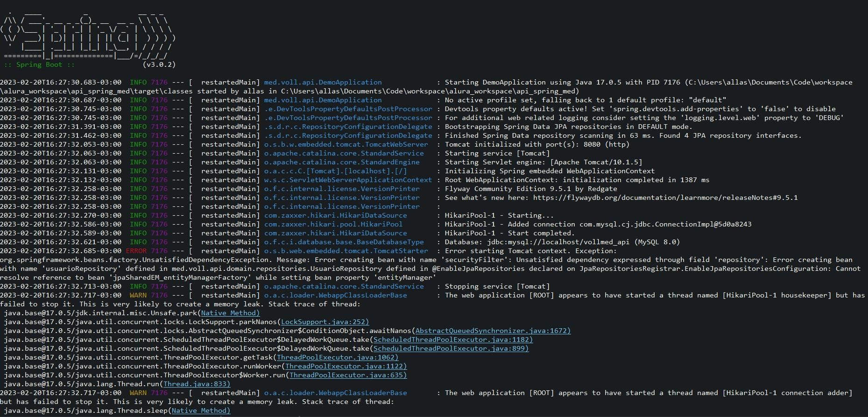Click timestamp '2023-02-20T16:27:32.713-03:00'
This screenshot has width=868, height=417.
click(61, 286)
